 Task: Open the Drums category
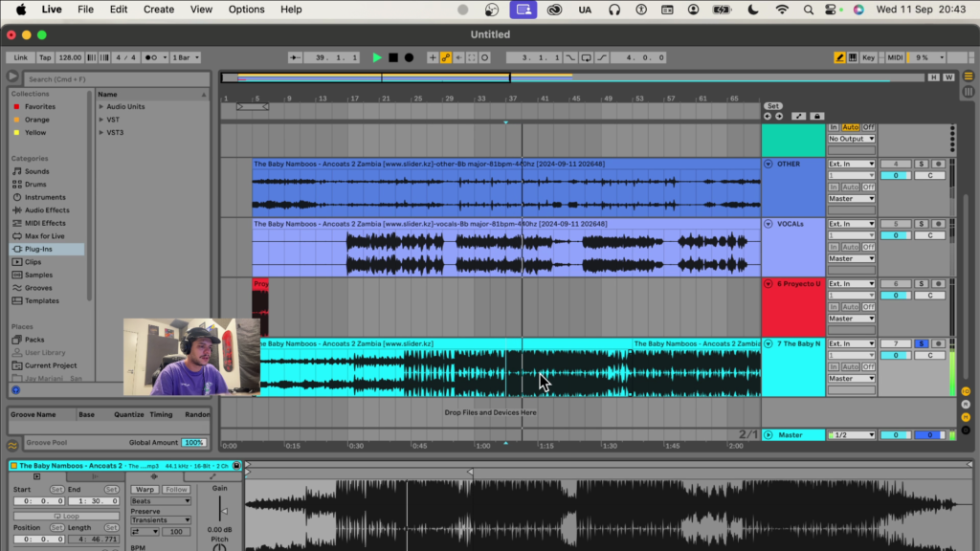(35, 185)
